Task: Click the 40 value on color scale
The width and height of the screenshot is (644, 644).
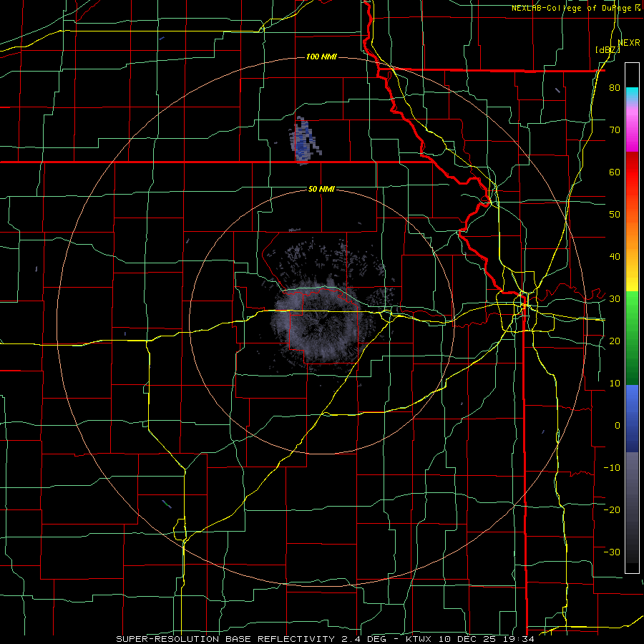Action: [615, 257]
